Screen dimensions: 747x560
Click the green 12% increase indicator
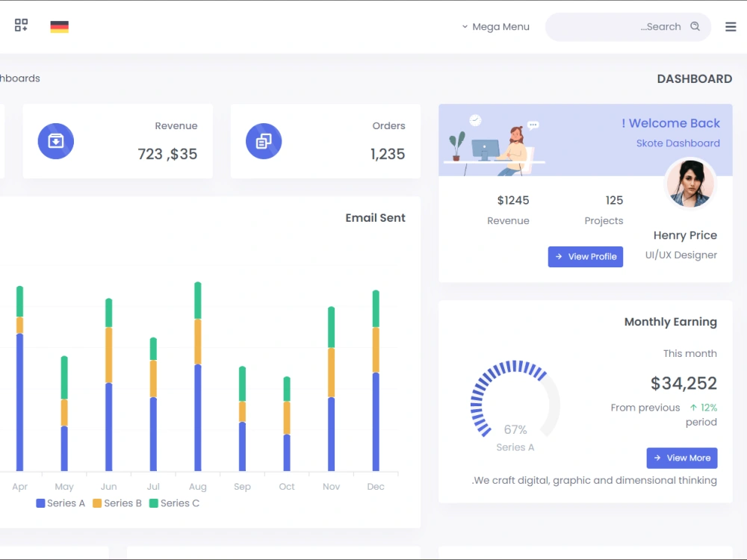click(704, 408)
